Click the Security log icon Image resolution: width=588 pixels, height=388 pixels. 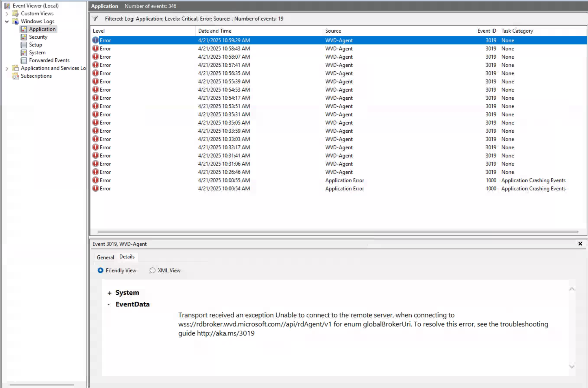(24, 37)
